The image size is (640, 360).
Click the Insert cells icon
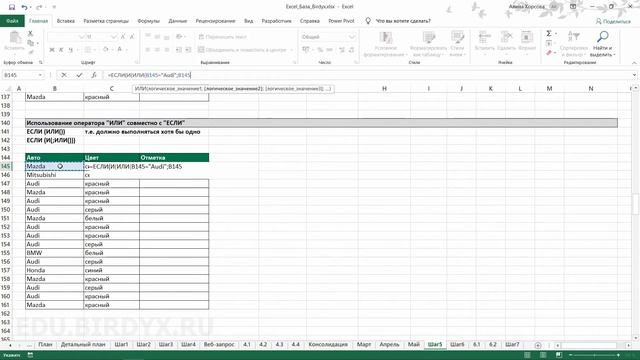[484, 37]
